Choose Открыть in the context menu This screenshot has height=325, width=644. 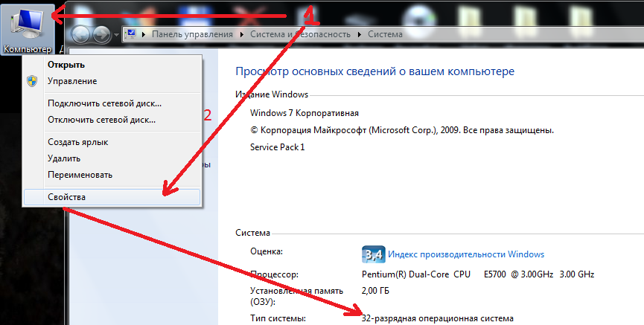(x=112, y=65)
